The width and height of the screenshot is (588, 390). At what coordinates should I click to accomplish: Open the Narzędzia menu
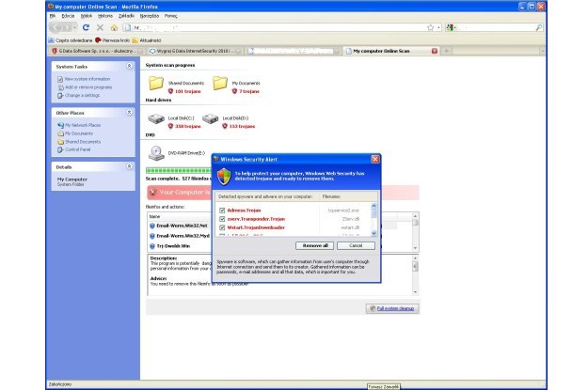tap(150, 16)
